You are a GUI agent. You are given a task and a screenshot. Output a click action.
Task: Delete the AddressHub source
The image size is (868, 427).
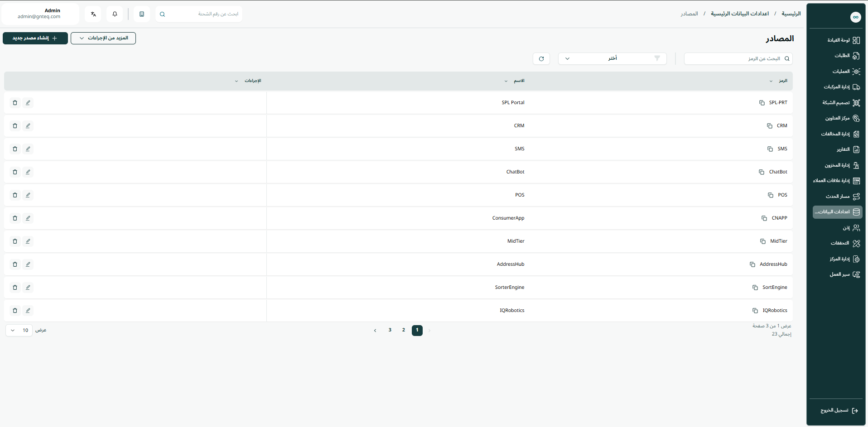click(15, 264)
